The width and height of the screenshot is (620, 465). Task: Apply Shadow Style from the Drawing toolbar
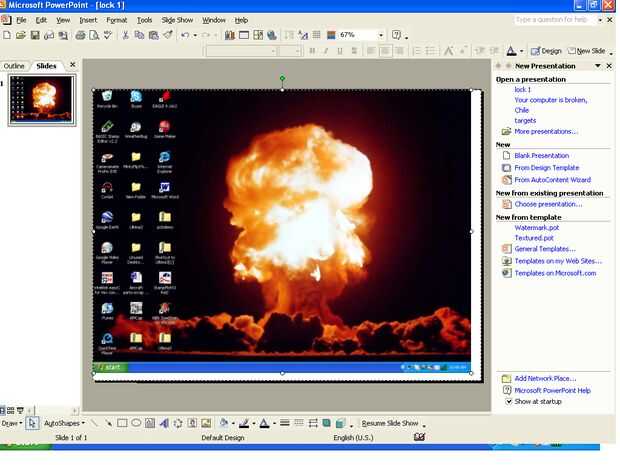pos(327,423)
